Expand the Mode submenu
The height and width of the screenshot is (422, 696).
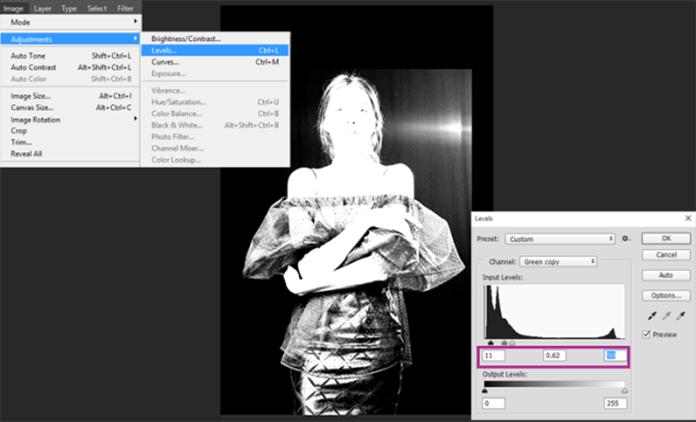(x=72, y=22)
